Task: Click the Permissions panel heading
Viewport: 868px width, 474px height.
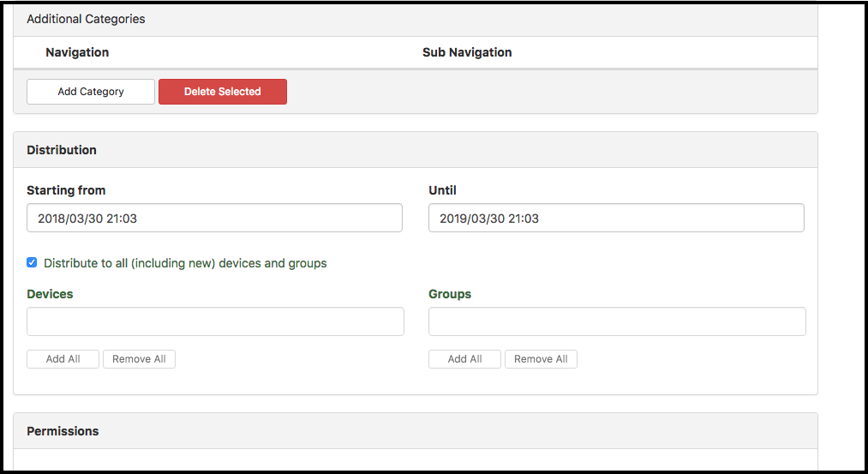Action: tap(63, 431)
